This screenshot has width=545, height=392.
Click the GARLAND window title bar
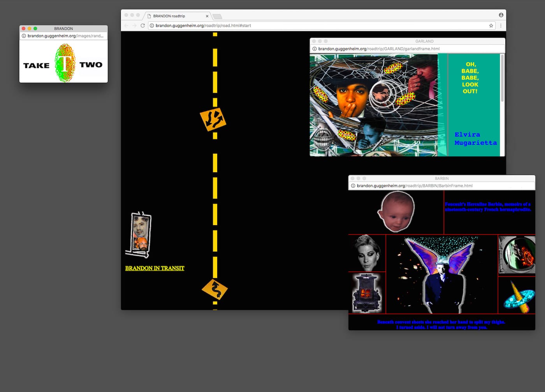pyautogui.click(x=407, y=41)
